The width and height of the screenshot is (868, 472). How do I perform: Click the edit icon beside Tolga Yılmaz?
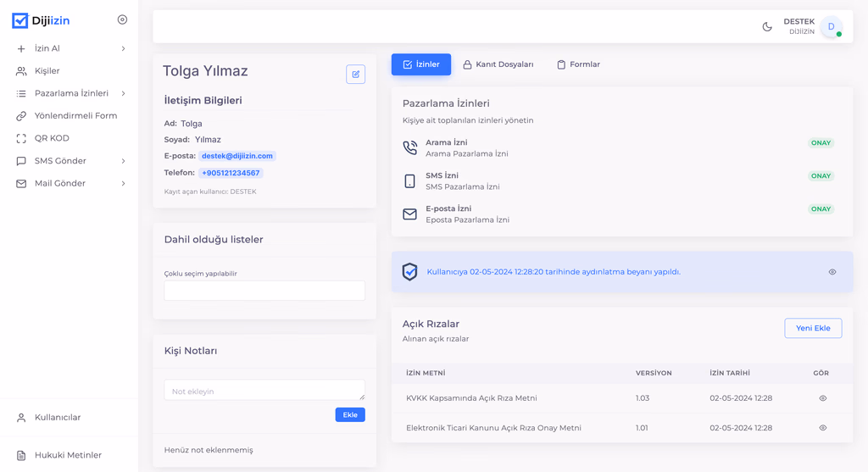click(355, 75)
